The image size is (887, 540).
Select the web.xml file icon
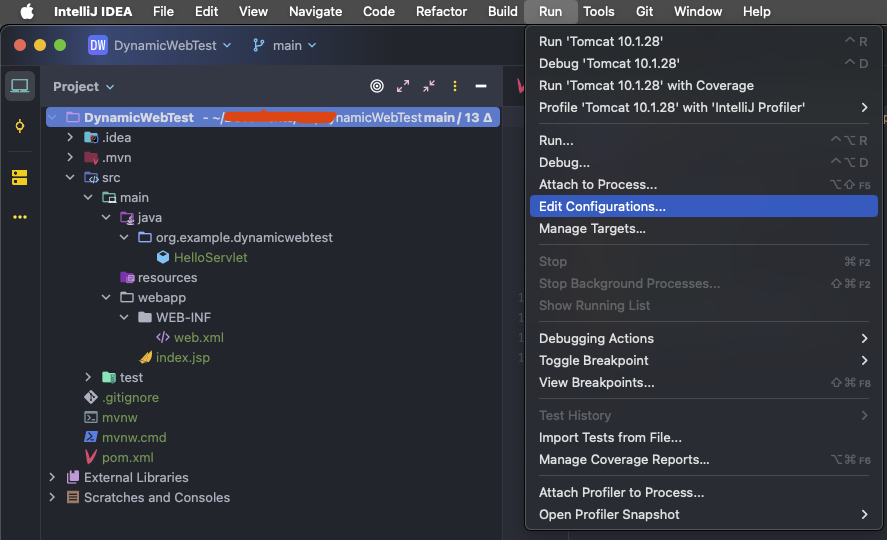pos(163,338)
